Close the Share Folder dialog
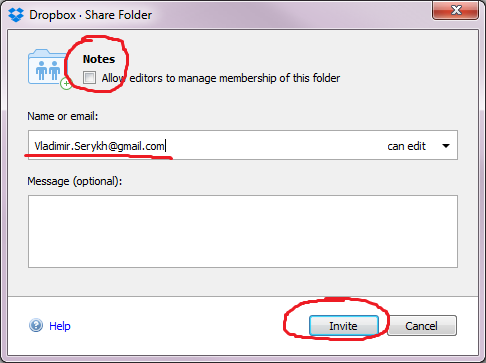The height and width of the screenshot is (363, 486). click(x=456, y=10)
